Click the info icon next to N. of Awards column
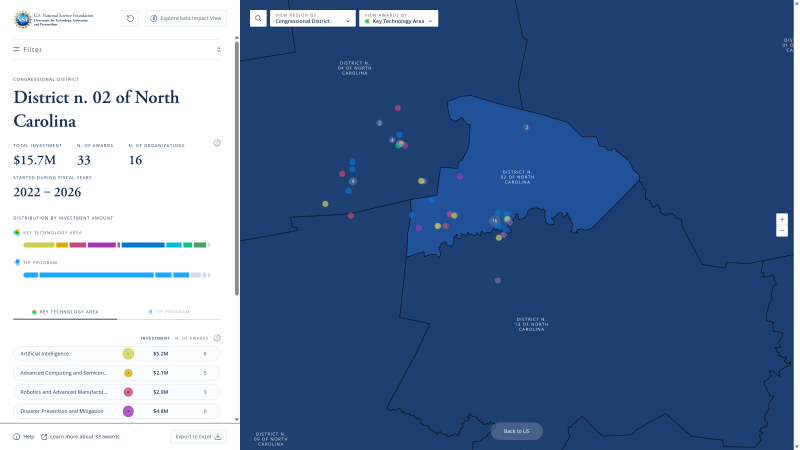The image size is (800, 450). [217, 338]
